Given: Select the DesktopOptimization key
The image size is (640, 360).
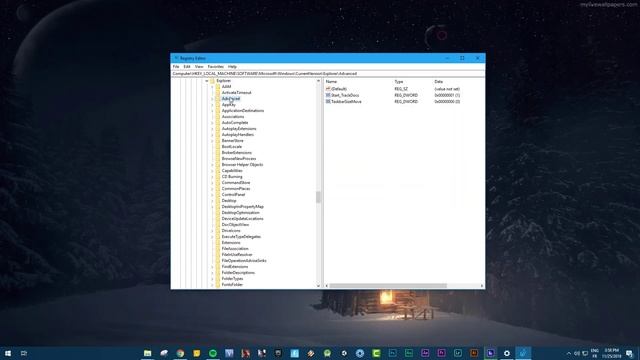Looking at the screenshot, I should (240, 213).
